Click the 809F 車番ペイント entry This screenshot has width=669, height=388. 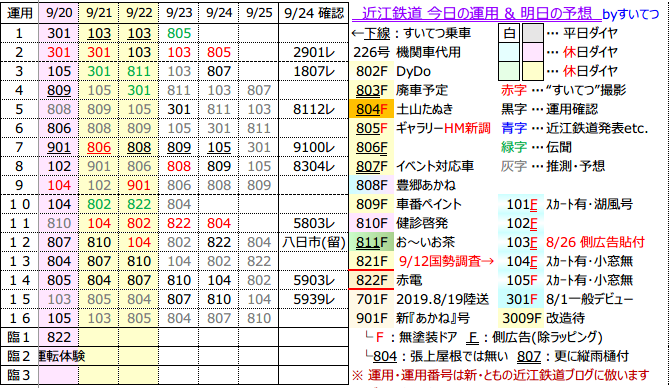pyautogui.click(x=408, y=204)
